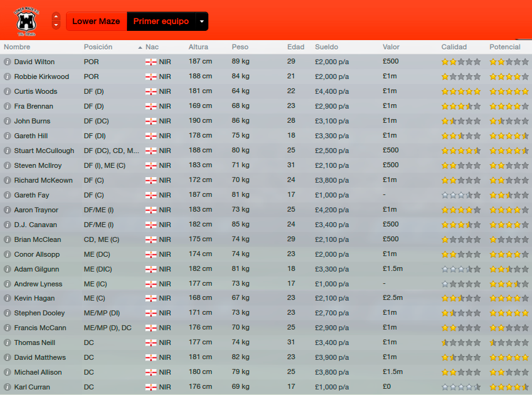Click Steven McIlroy's position DF (I), ME (C)

(x=105, y=165)
